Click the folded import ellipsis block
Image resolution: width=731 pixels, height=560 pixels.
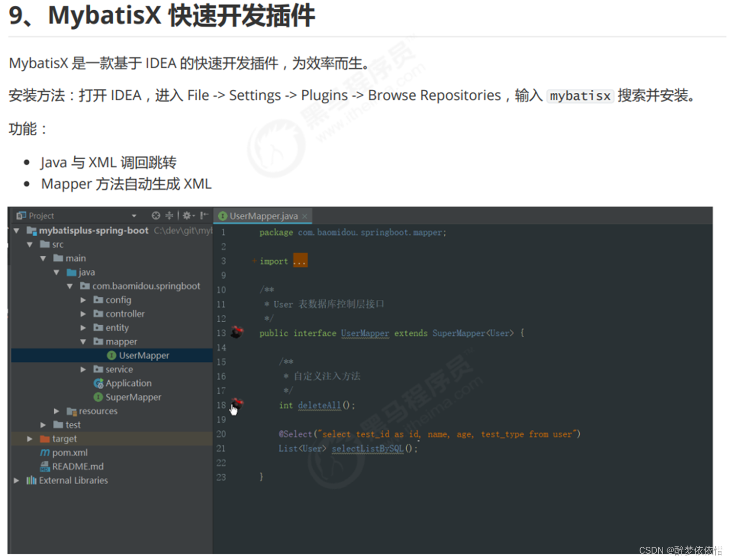[300, 261]
